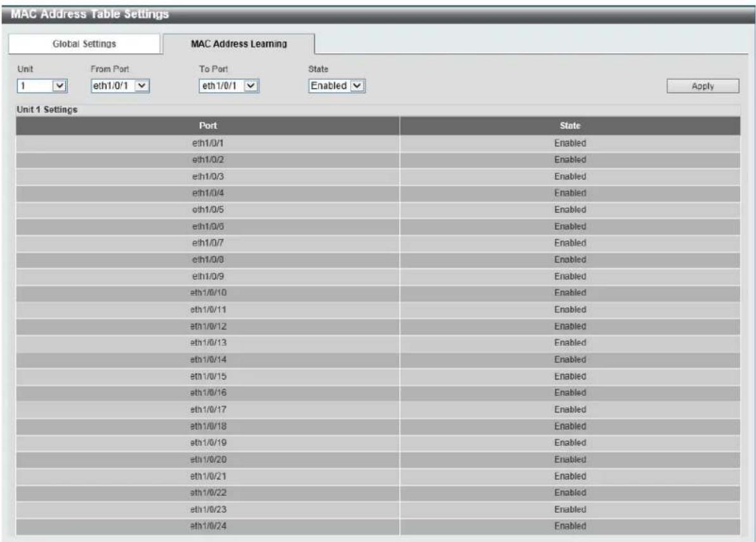Select the eth1/0/23 port cell
Viewport: 756px width, 542px height.
(x=208, y=510)
